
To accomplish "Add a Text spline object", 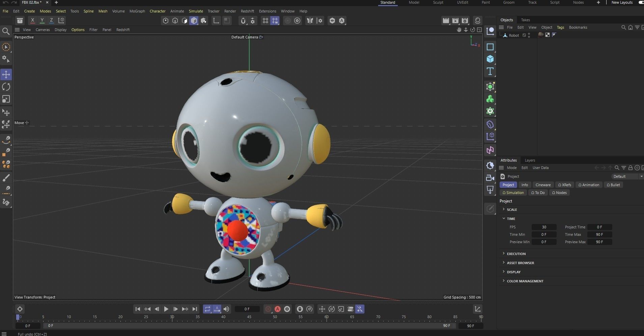I will click(490, 71).
